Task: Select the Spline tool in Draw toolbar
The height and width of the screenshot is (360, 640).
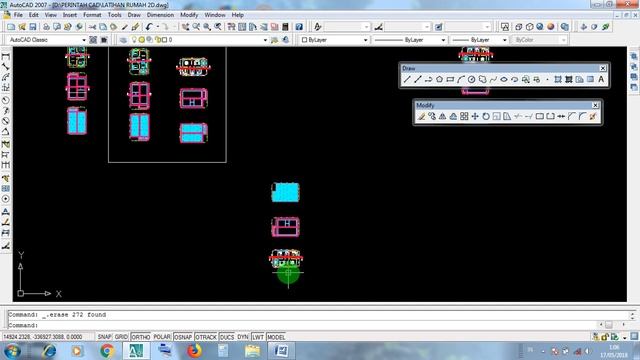Action: coord(493,80)
